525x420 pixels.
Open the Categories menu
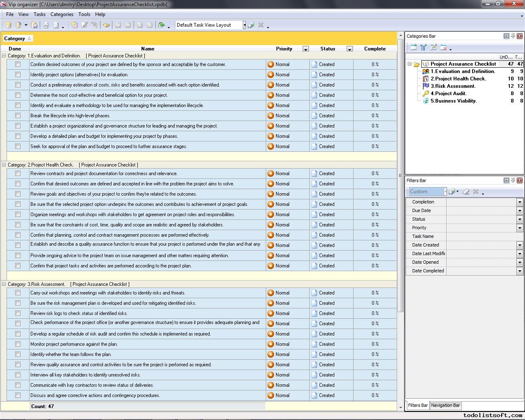[x=62, y=14]
